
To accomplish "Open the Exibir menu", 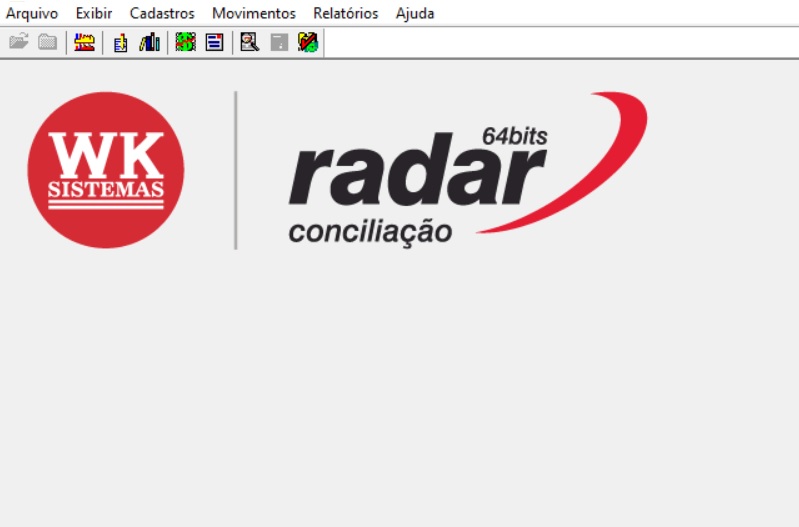I will pyautogui.click(x=94, y=13).
